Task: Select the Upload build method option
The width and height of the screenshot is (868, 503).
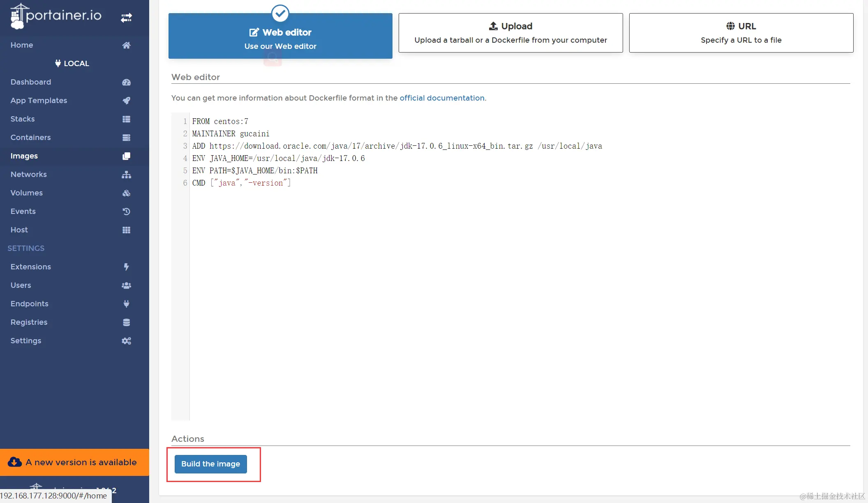Action: (x=510, y=33)
